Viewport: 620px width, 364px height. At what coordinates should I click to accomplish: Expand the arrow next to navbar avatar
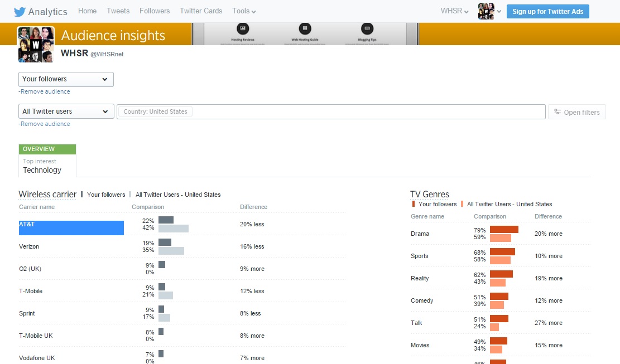click(499, 12)
